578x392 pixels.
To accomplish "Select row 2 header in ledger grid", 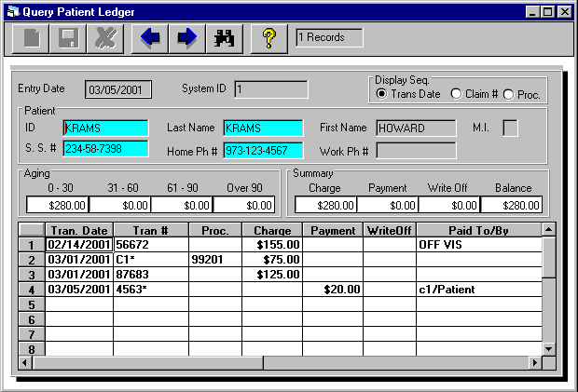I will (x=32, y=260).
